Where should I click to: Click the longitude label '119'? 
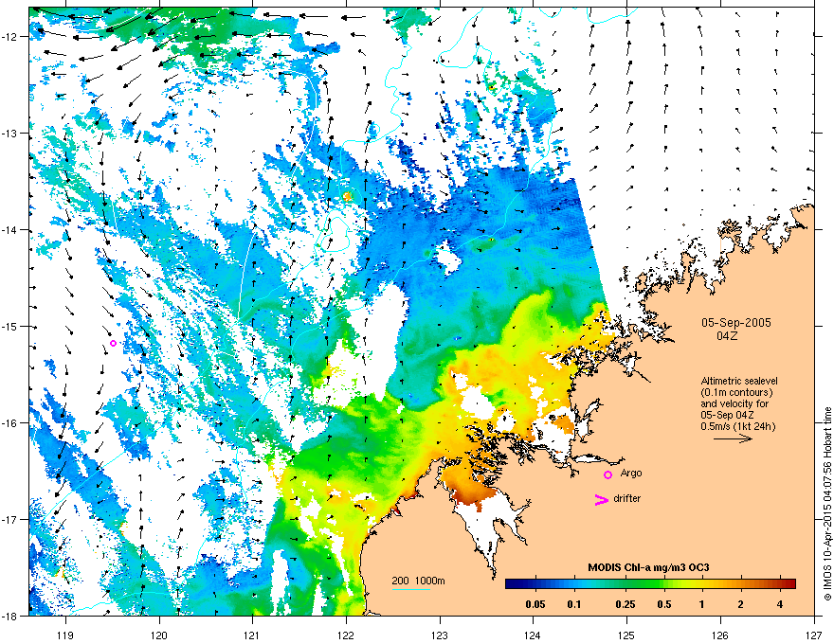66,635
